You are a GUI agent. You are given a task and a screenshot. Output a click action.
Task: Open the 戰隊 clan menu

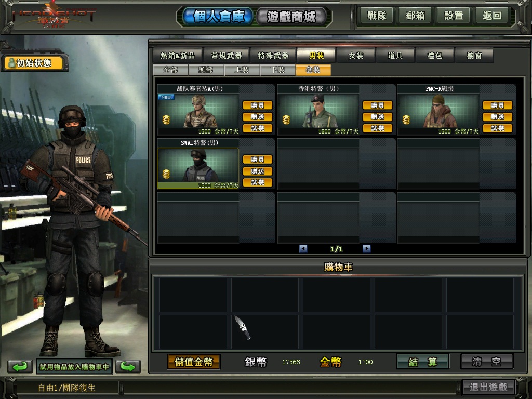coord(376,16)
